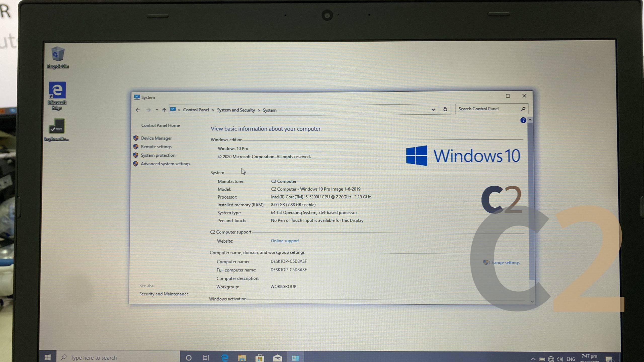Select the Microsoft Edge desktop shortcut
The width and height of the screenshot is (644, 362).
(x=57, y=96)
